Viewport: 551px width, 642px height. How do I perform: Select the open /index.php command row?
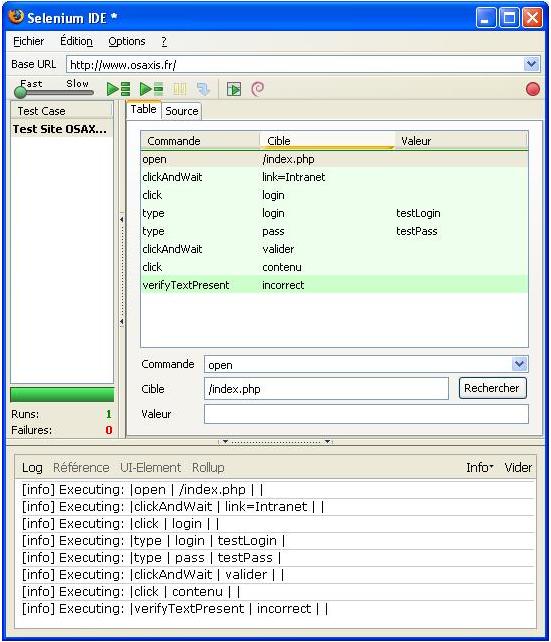[334, 159]
